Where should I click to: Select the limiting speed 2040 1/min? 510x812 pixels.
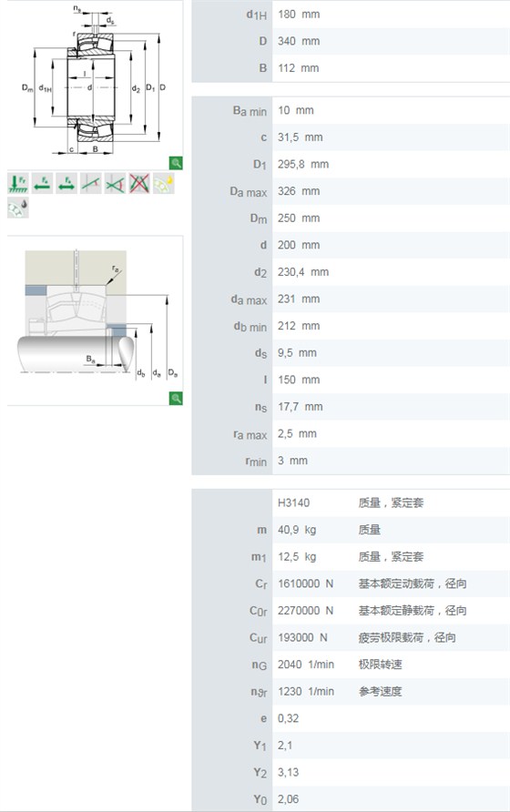pos(306,665)
